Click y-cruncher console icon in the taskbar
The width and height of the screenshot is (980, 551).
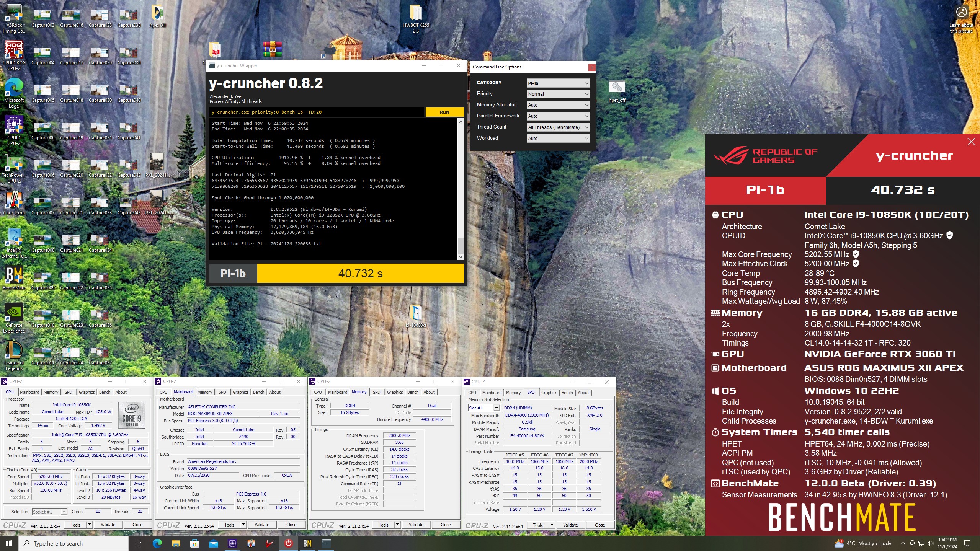[326, 543]
